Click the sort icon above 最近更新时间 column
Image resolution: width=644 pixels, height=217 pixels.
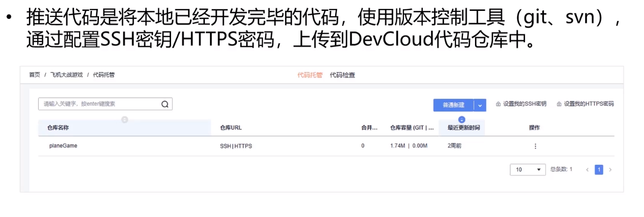click(x=461, y=120)
